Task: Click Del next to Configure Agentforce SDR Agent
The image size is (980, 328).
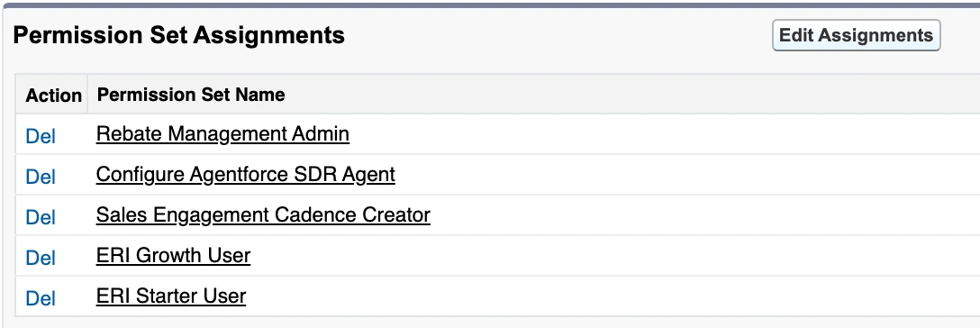Action: (x=41, y=177)
